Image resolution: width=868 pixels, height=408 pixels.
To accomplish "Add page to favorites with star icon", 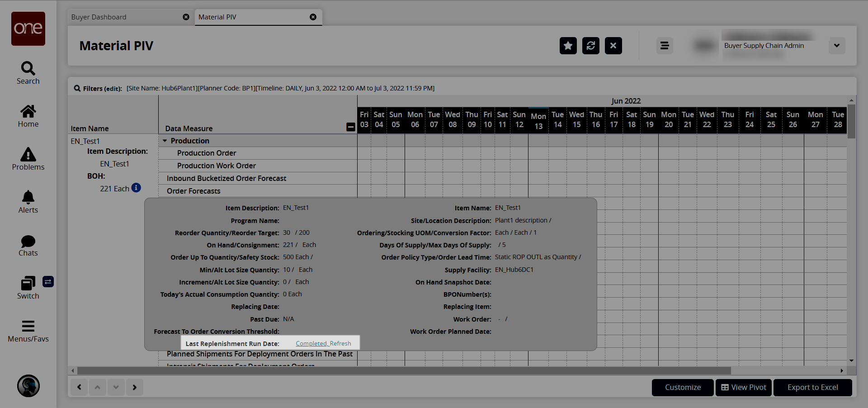I will click(568, 46).
